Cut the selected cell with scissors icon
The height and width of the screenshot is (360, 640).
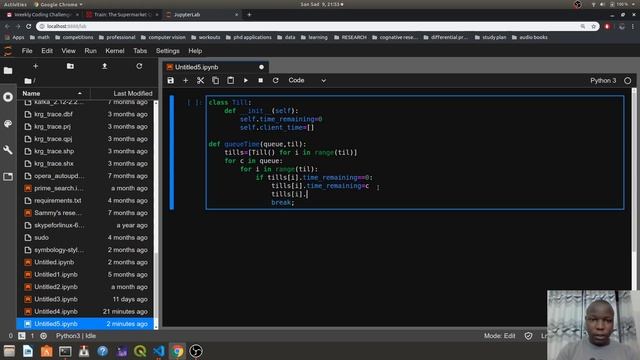click(x=200, y=80)
